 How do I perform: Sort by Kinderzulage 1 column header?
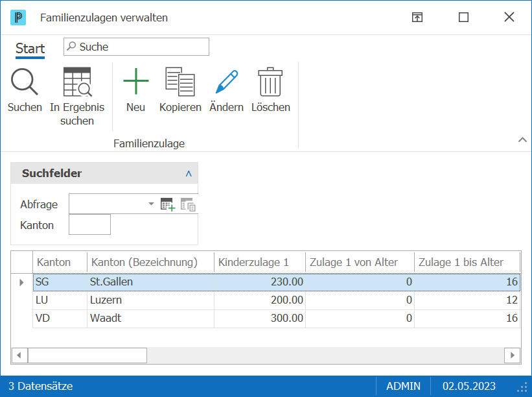pos(260,262)
